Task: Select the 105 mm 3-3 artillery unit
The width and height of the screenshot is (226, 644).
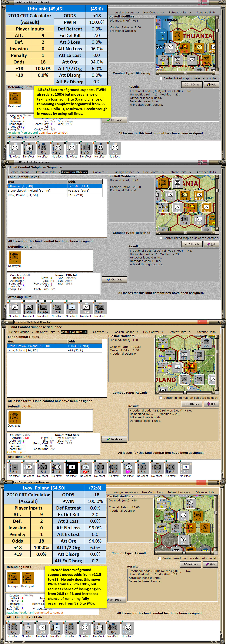Action: (72, 308)
